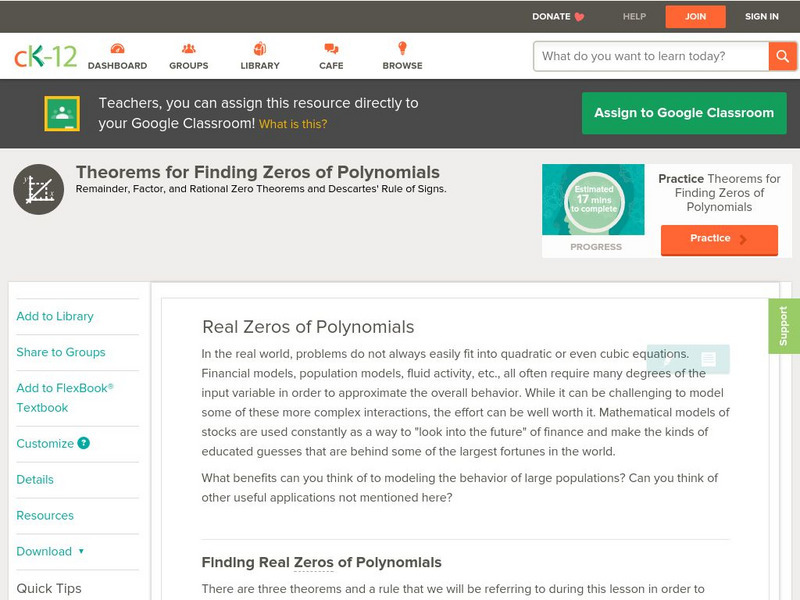Screen dimensions: 800x600
Task: Open the Groups people icon
Action: (189, 49)
